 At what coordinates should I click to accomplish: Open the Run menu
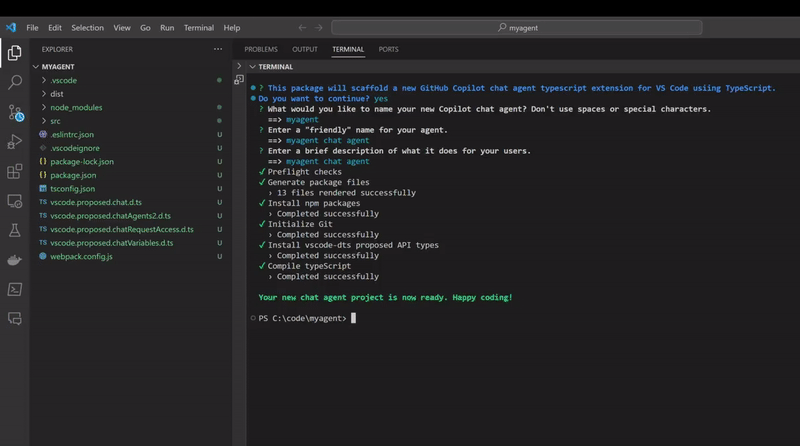click(x=167, y=28)
